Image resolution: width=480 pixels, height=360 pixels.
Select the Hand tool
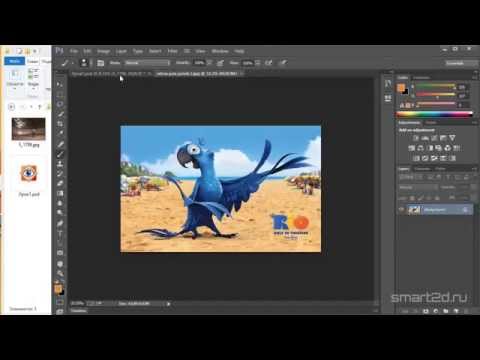[60, 264]
